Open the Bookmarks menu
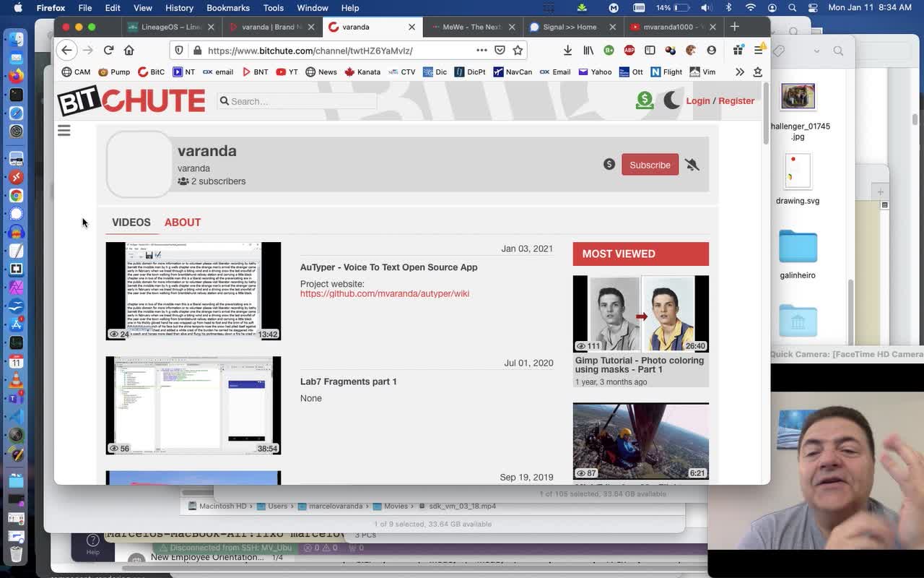The width and height of the screenshot is (924, 578). click(228, 7)
